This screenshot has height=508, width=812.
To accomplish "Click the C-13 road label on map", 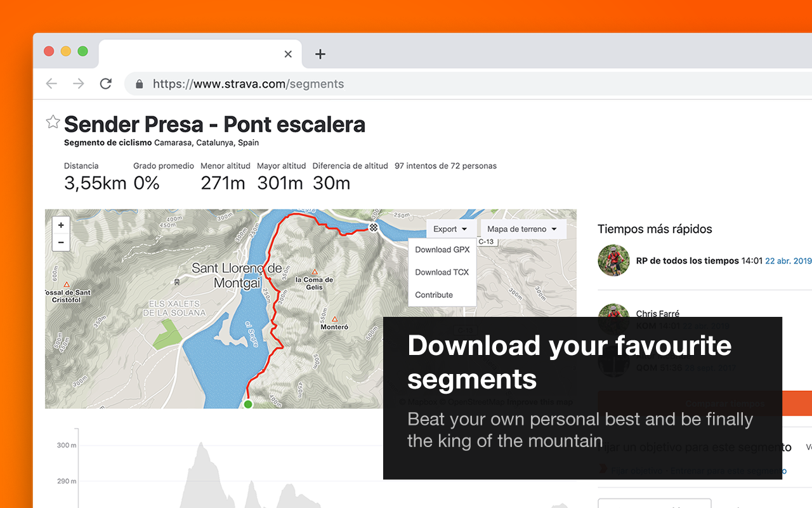I will point(486,242).
